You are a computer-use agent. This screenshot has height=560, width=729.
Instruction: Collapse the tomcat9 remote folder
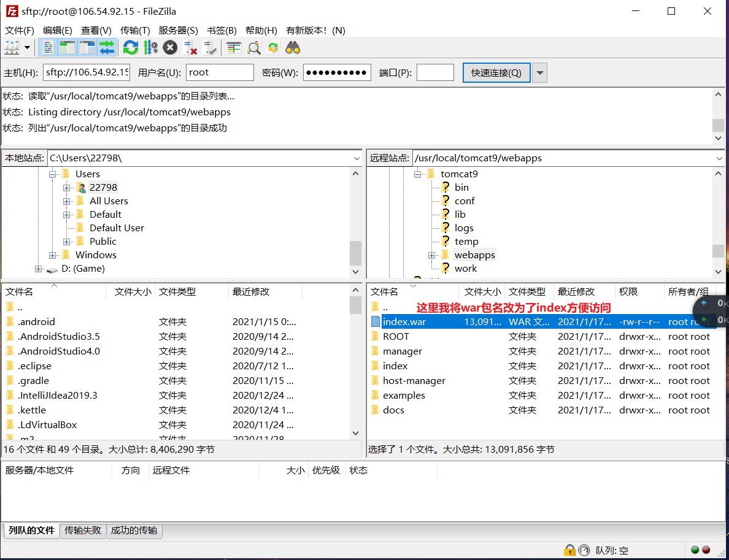(x=417, y=174)
